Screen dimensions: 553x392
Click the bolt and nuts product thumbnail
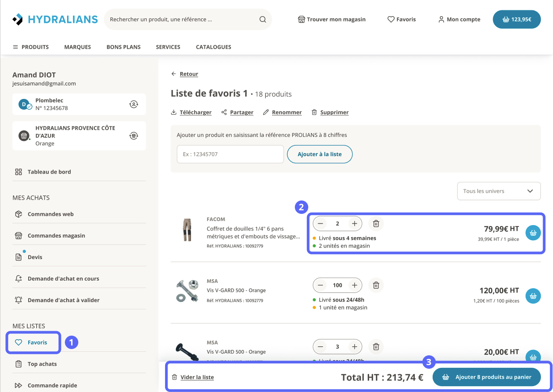(x=187, y=291)
